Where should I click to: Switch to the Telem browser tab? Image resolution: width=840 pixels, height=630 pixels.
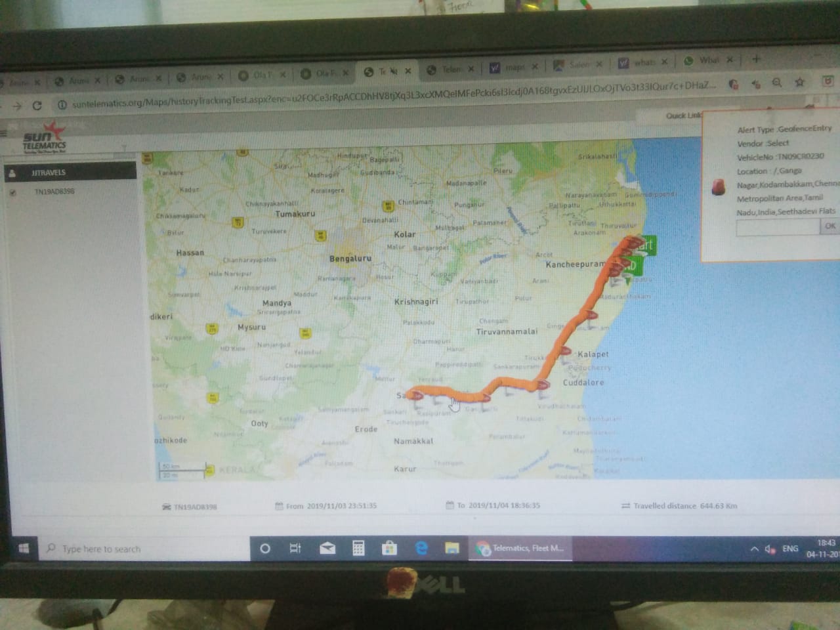pos(450,69)
